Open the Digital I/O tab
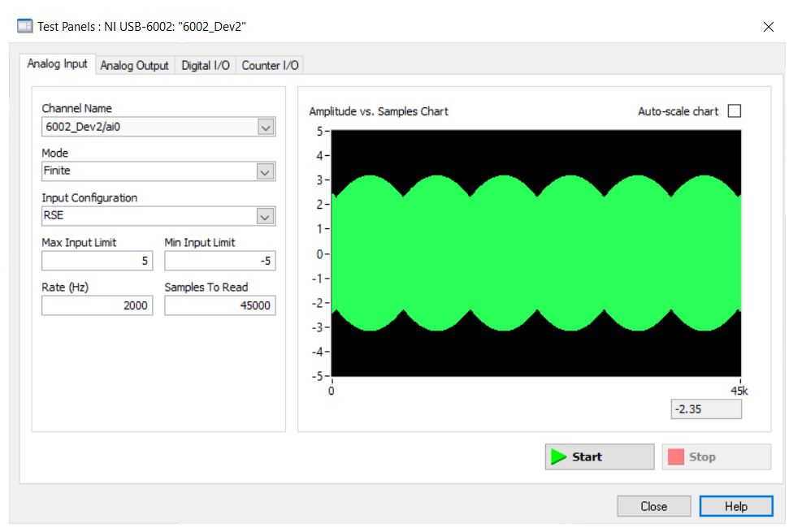The image size is (789, 532). (x=205, y=66)
